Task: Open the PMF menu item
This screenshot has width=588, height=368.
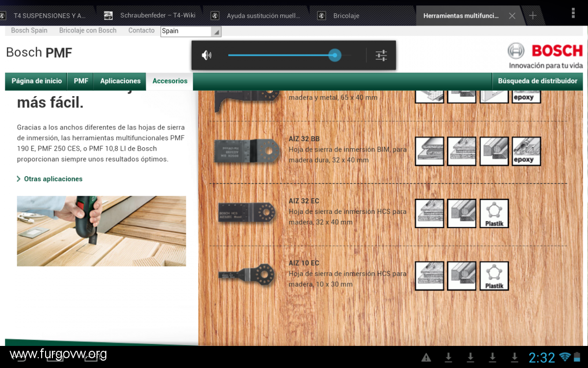Action: (x=81, y=81)
